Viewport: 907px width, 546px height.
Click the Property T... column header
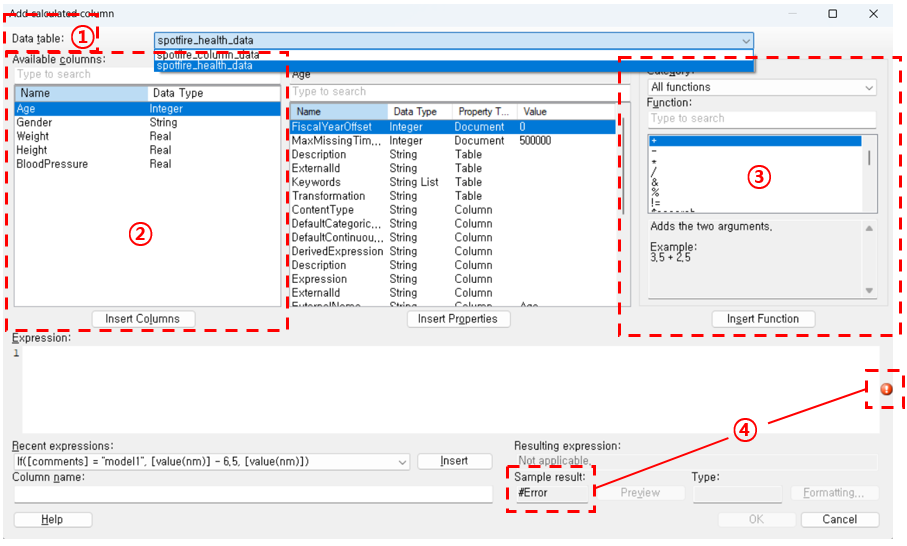(484, 112)
